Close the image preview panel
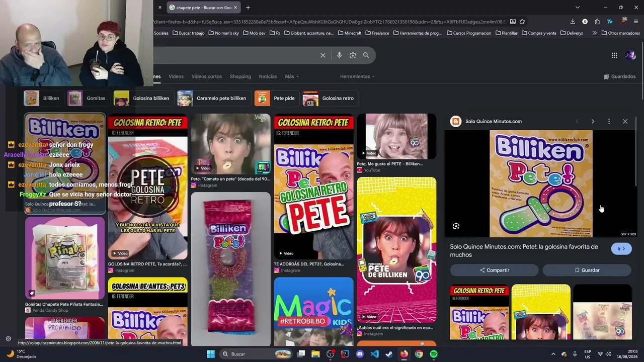 point(625,121)
